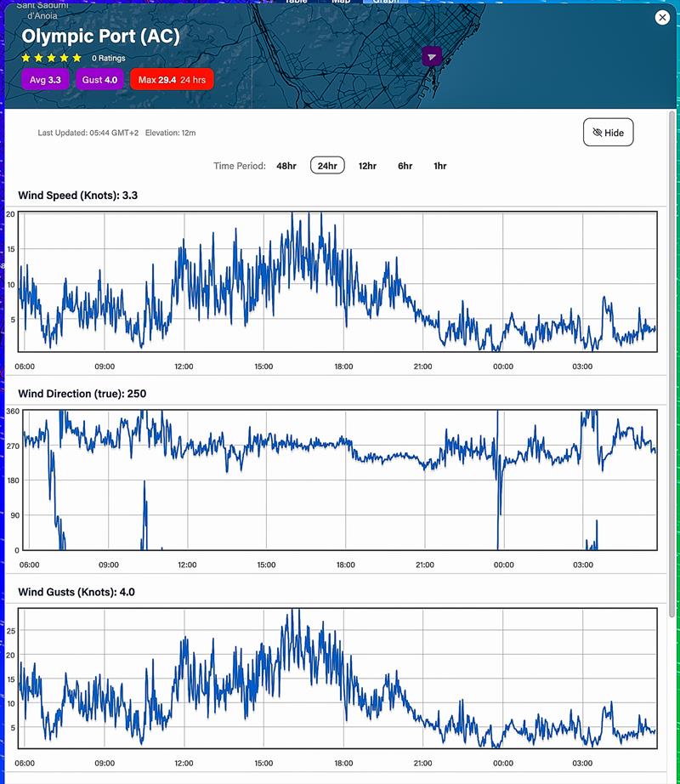Select the third rating star

coord(52,58)
